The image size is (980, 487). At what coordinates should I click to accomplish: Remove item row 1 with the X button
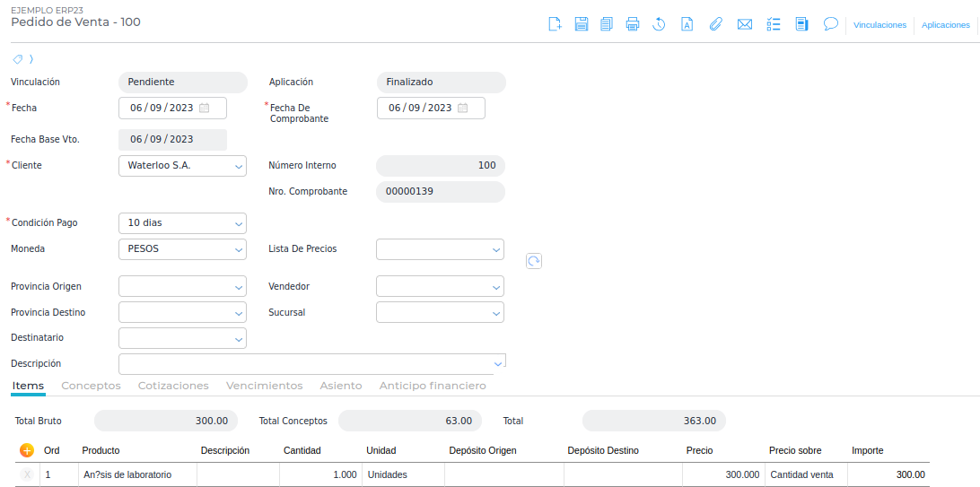click(27, 474)
